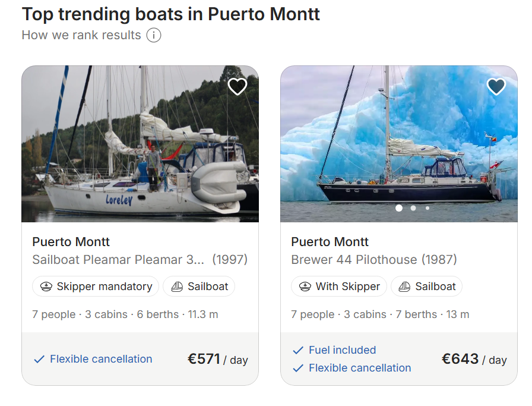This screenshot has width=532, height=406.
Task: Click the skipper icon in With Skipper tag
Action: click(305, 287)
